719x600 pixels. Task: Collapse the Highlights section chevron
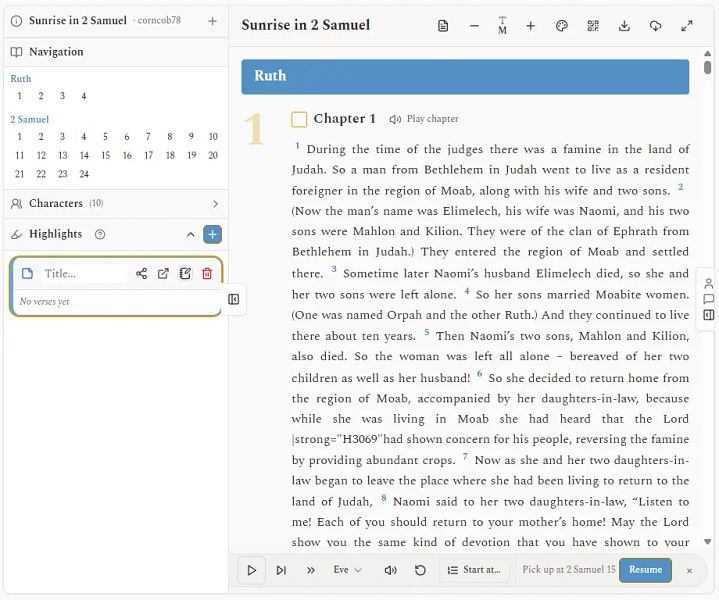click(x=190, y=234)
